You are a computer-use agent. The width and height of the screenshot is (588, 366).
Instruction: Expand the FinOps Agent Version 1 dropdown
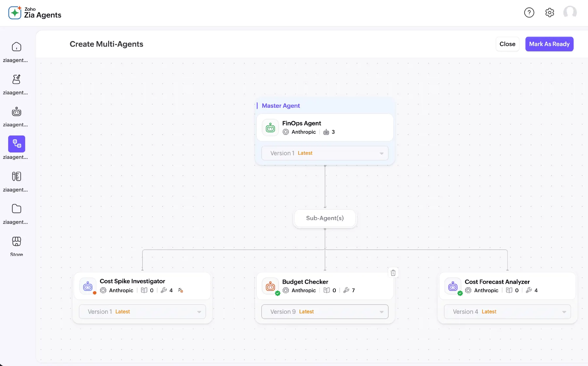[325, 153]
